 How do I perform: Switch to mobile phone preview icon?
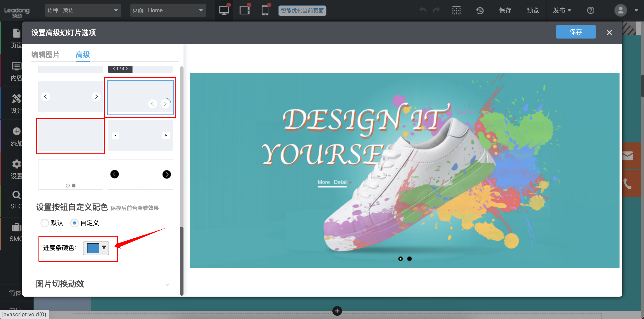click(x=265, y=10)
